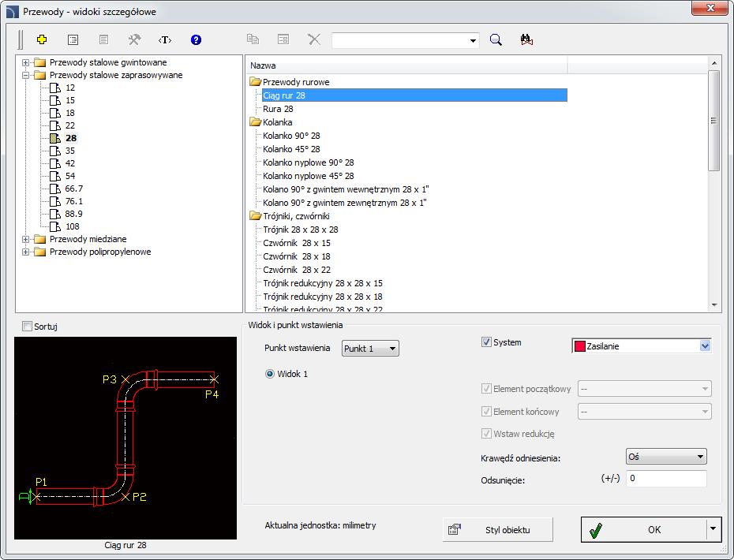Click scroll down arrow of list

point(713,305)
